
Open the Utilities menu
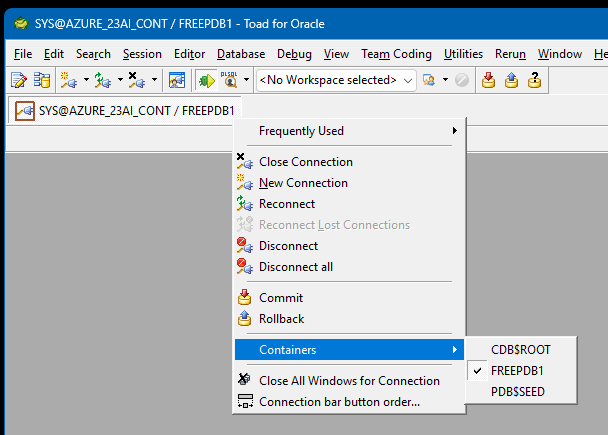tap(463, 54)
